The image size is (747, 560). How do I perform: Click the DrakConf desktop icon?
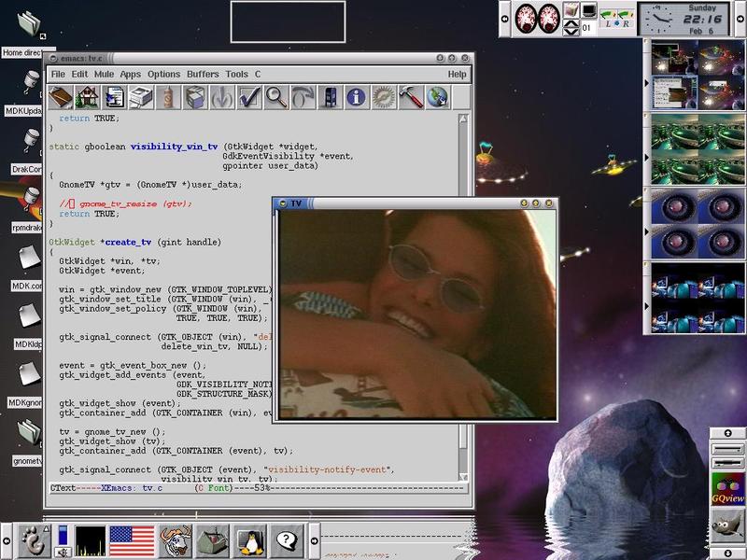click(x=32, y=141)
